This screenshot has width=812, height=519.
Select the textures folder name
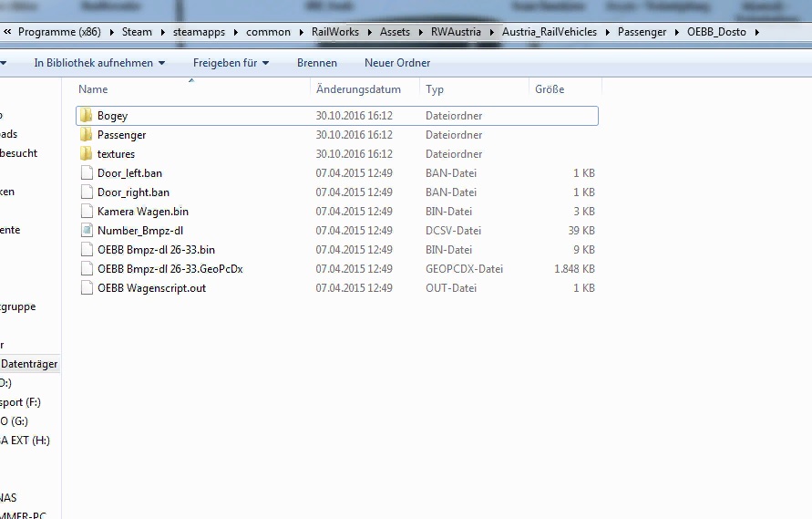[116, 154]
